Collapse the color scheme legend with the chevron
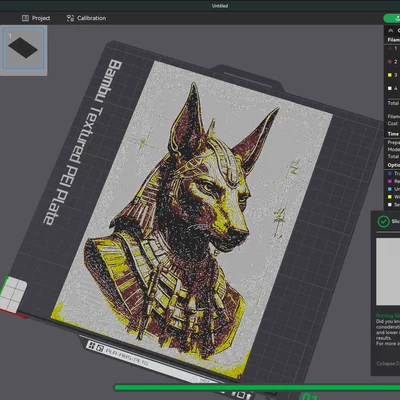This screenshot has width=400, height=400. [391, 31]
